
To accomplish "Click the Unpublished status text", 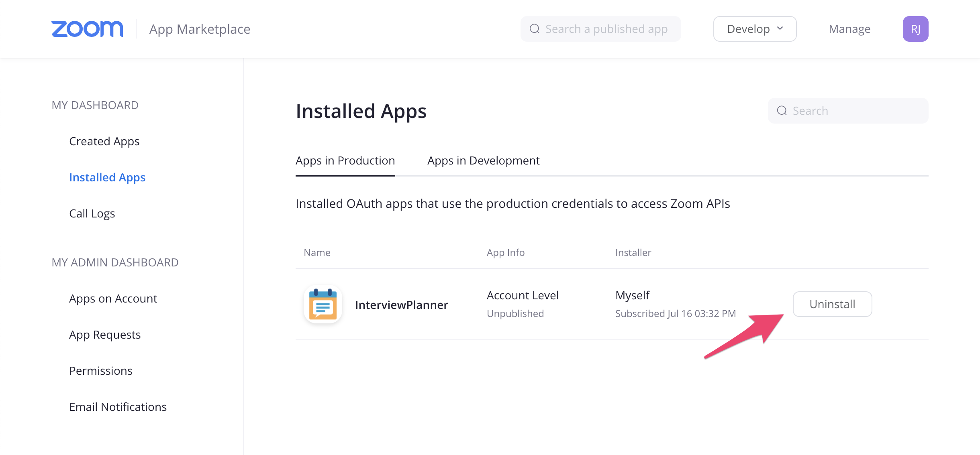I will pyautogui.click(x=515, y=313).
